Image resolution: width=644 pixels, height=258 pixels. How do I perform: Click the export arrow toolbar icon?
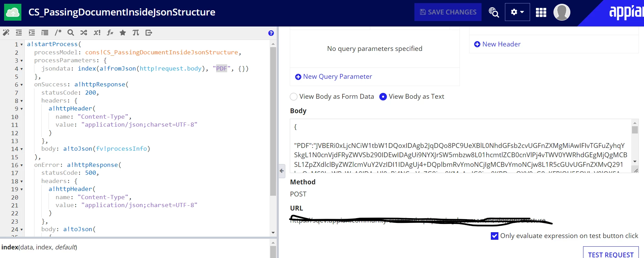pyautogui.click(x=149, y=33)
